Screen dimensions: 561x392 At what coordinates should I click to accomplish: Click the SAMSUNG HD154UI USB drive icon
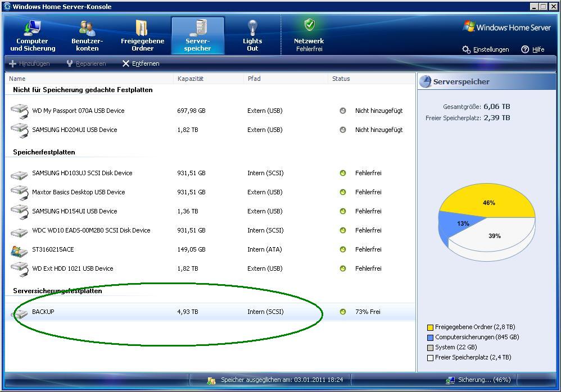pyautogui.click(x=19, y=212)
